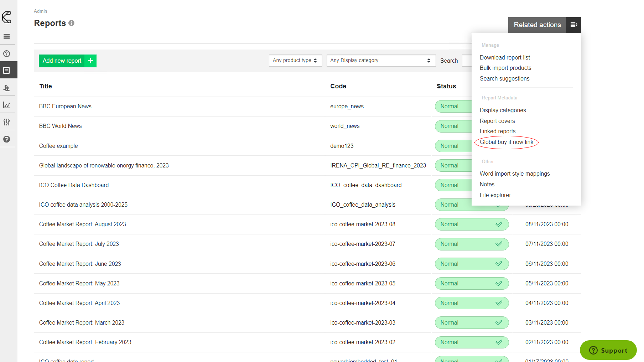Toggle status of Coffee Market Report: August 2023
Viewport: 644px width, 362px height.
[x=471, y=224]
